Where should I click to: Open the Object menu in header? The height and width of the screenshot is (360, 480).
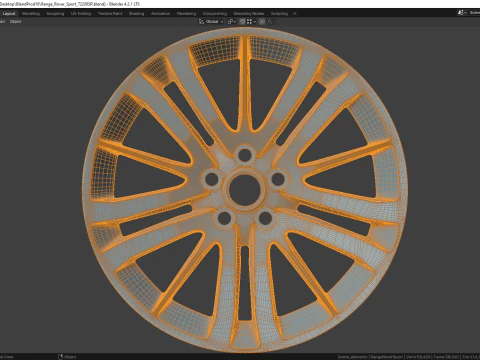(15, 22)
